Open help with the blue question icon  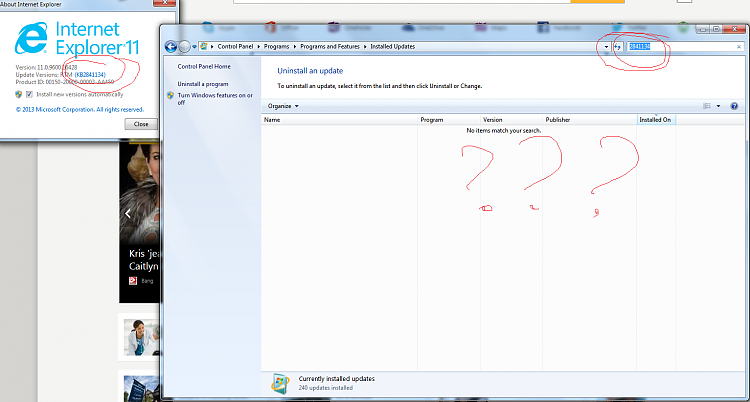click(734, 106)
